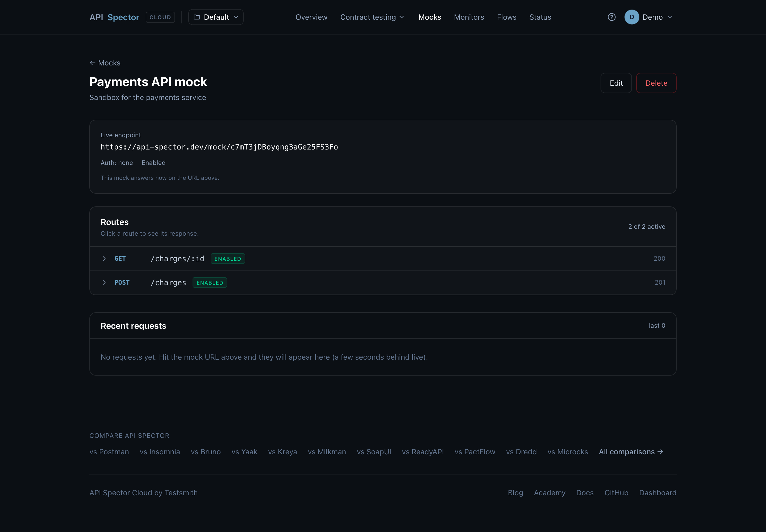Click the last 0 counter
766x532 pixels.
click(657, 326)
